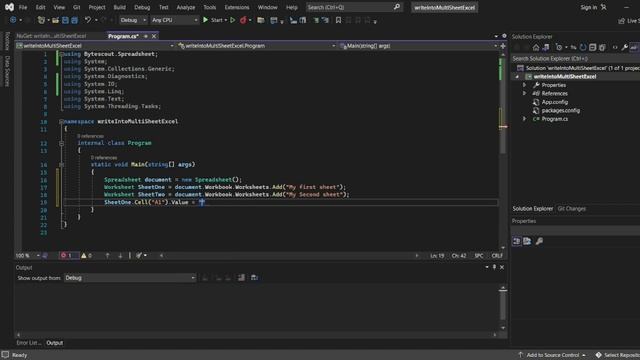Image resolution: width=640 pixels, height=360 pixels.
Task: Open Debug configuration dropdown
Action: pos(133,20)
